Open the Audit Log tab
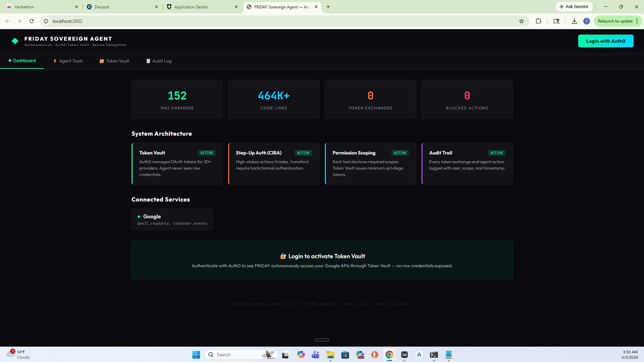644x362 pixels. [159, 61]
